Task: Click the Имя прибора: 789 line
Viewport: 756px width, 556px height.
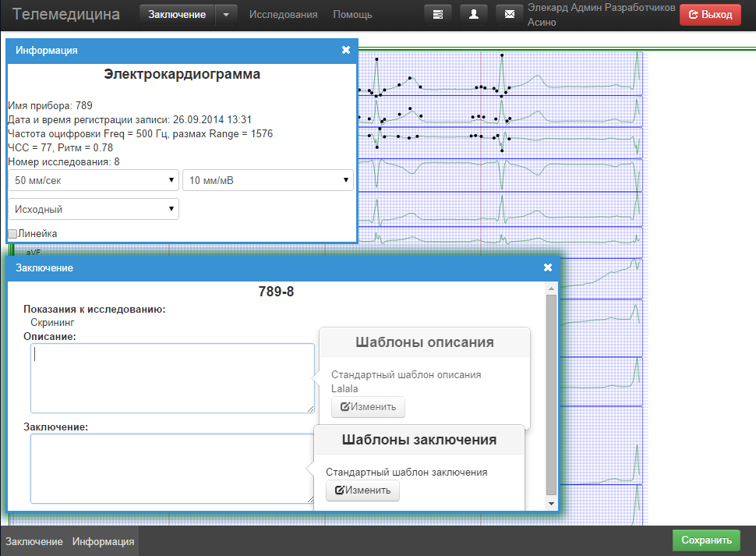Action: tap(50, 105)
